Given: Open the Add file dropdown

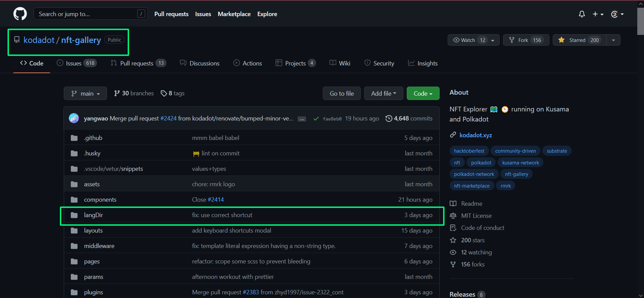Looking at the screenshot, I should (384, 94).
